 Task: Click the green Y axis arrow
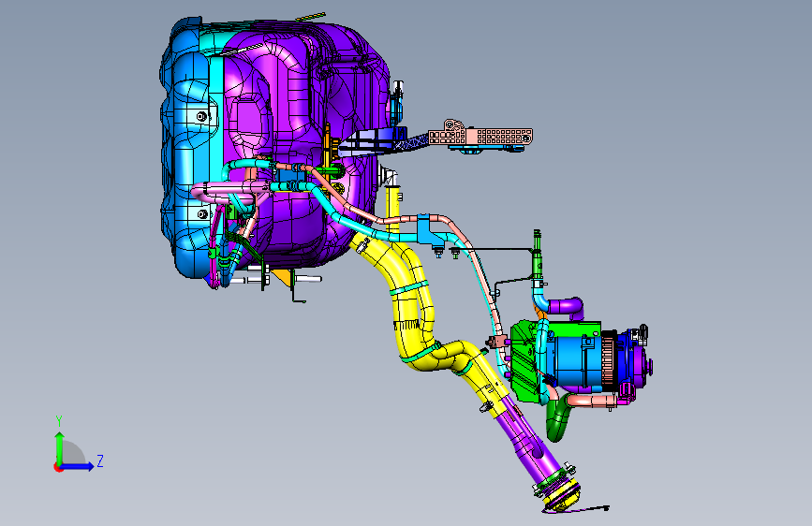click(x=60, y=446)
